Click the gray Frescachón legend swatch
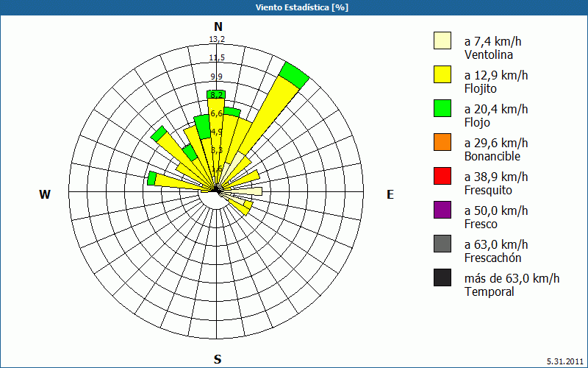The height and width of the screenshot is (368, 588). point(442,244)
